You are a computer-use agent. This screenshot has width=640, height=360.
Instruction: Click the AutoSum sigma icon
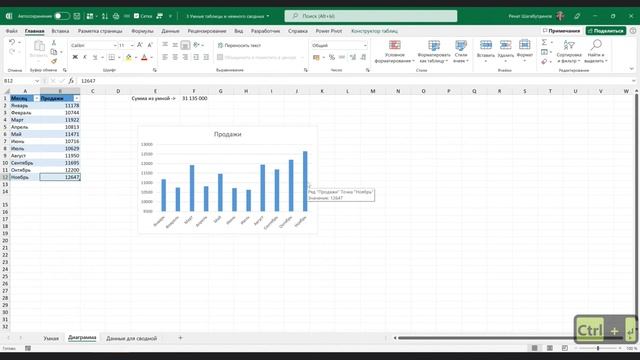pyautogui.click(x=544, y=42)
